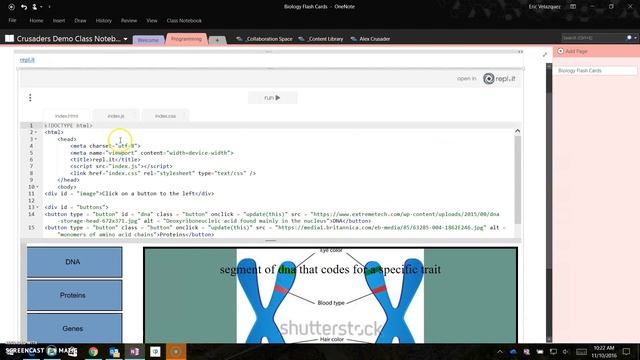Open the Alex Crusader section group
640x360 pixels.
374,39
